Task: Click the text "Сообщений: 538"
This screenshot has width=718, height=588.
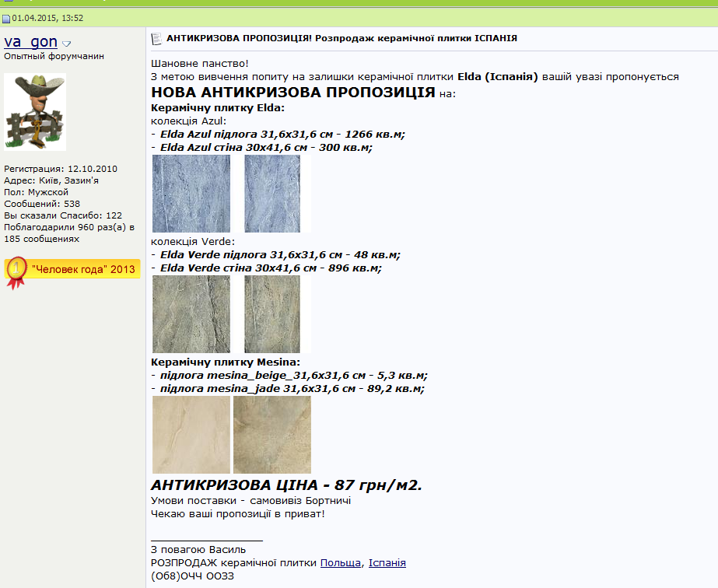Action: point(42,204)
